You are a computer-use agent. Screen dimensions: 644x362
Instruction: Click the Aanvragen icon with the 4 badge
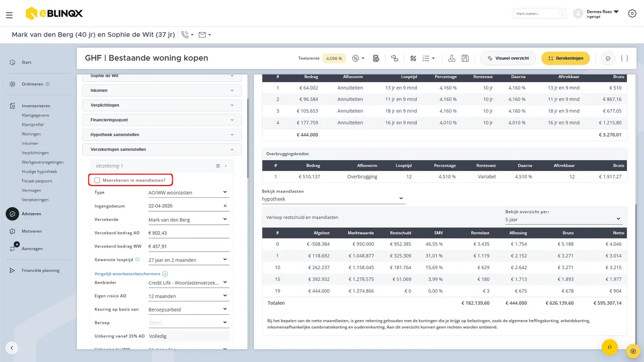coord(13,248)
